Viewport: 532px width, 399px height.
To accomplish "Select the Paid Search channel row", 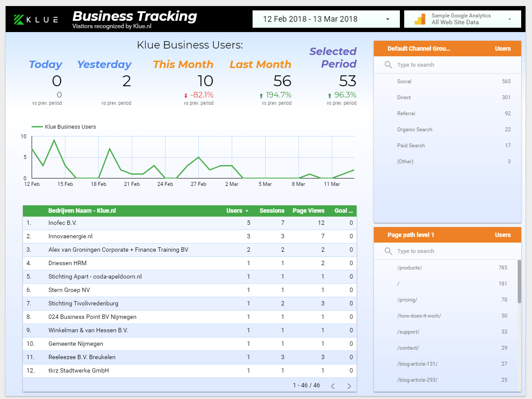I will (448, 146).
